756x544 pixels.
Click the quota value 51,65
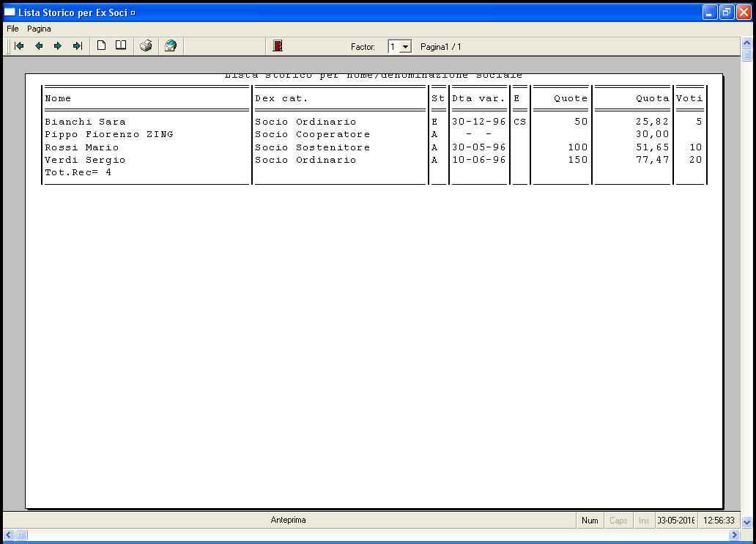(x=652, y=147)
